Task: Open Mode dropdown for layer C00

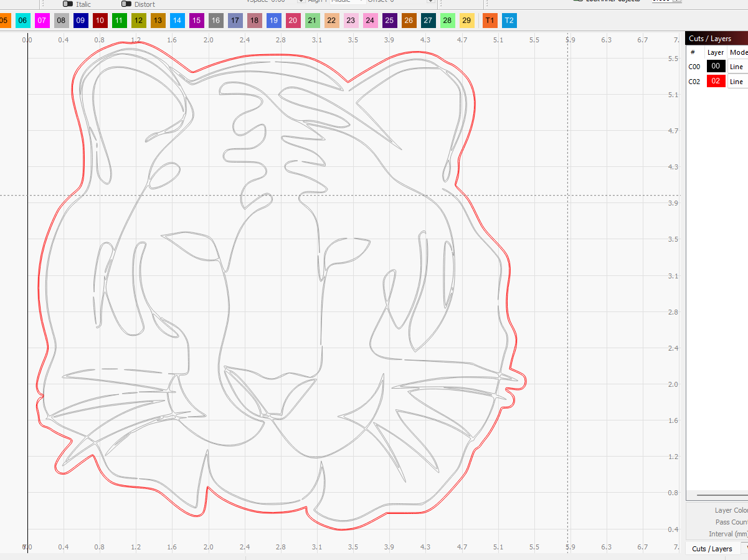Action: point(737,67)
